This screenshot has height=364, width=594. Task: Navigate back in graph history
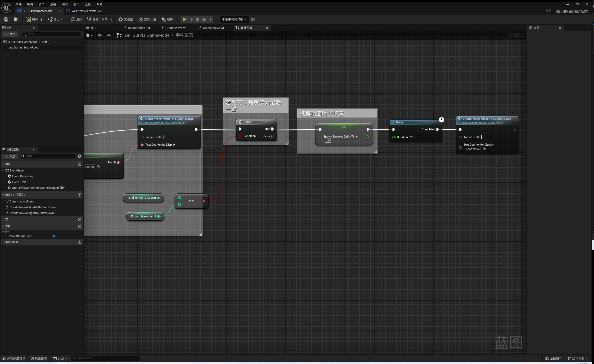click(x=100, y=35)
